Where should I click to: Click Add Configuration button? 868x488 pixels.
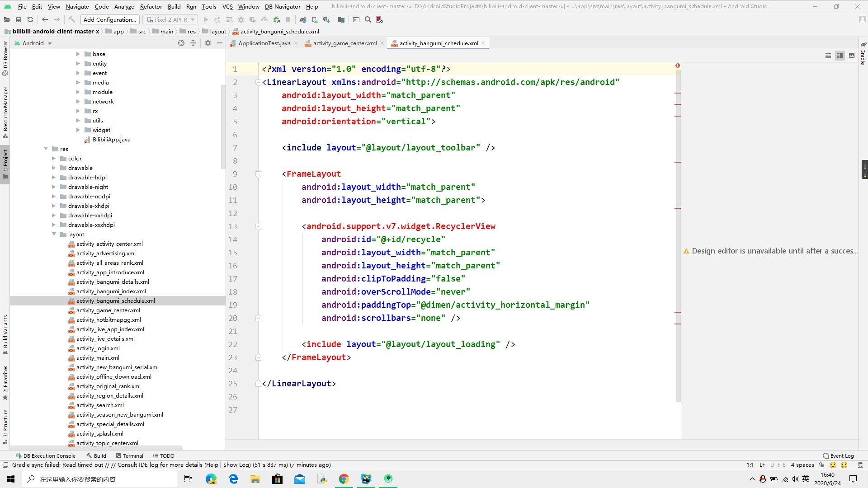click(x=110, y=19)
